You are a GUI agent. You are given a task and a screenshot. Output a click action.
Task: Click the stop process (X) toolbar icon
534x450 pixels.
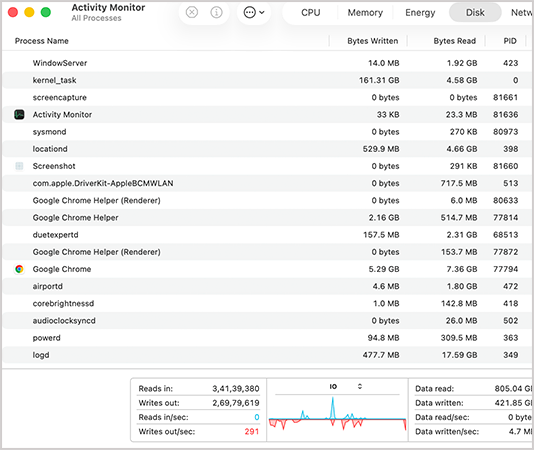[x=192, y=13]
